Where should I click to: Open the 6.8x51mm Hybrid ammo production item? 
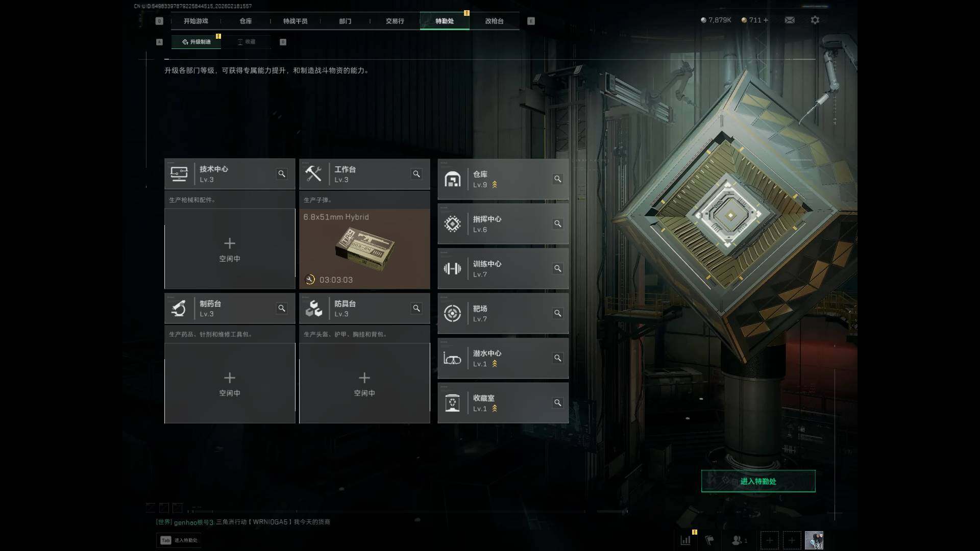click(364, 249)
